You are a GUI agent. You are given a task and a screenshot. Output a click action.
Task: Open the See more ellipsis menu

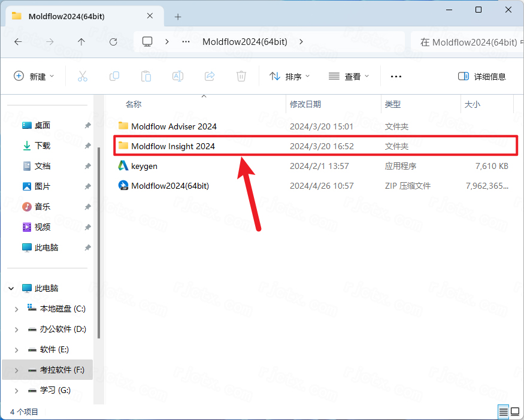pyautogui.click(x=396, y=76)
